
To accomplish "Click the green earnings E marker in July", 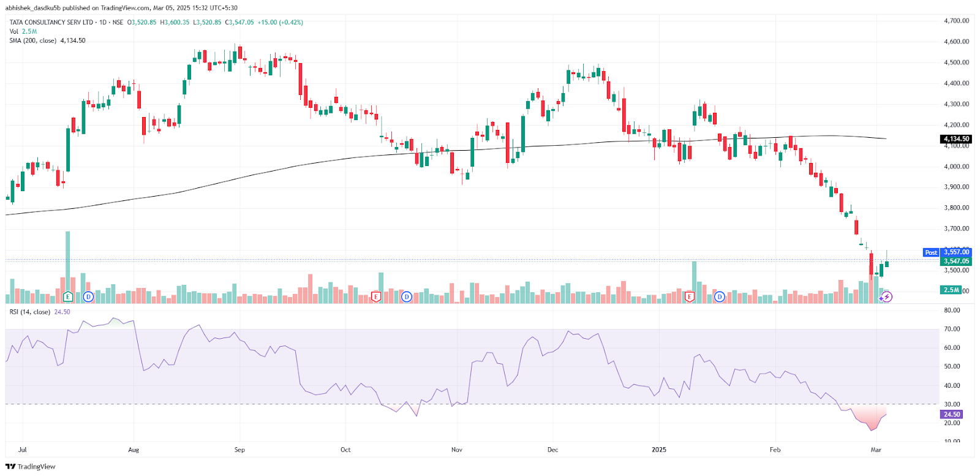I will click(68, 297).
